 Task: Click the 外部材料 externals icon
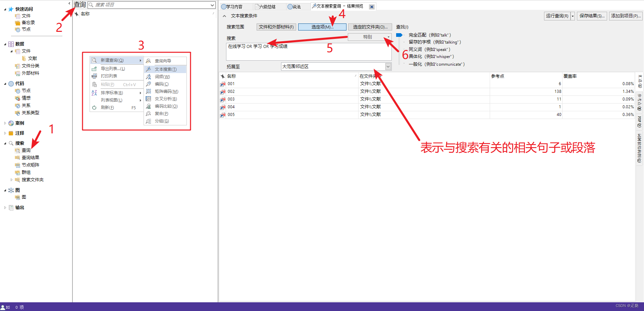(x=17, y=73)
